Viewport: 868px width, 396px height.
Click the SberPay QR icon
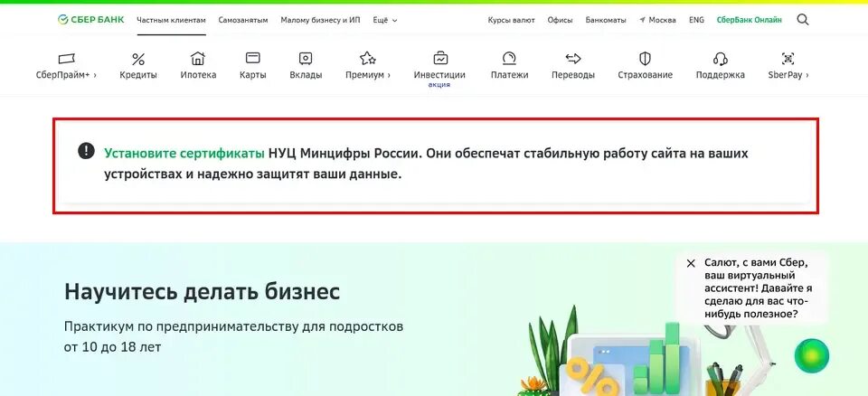(x=788, y=58)
